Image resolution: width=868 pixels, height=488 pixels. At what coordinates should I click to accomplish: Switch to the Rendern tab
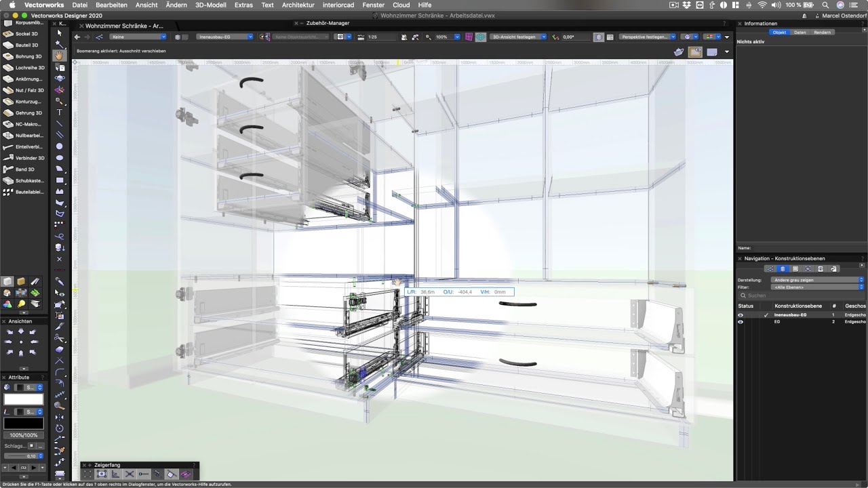822,33
